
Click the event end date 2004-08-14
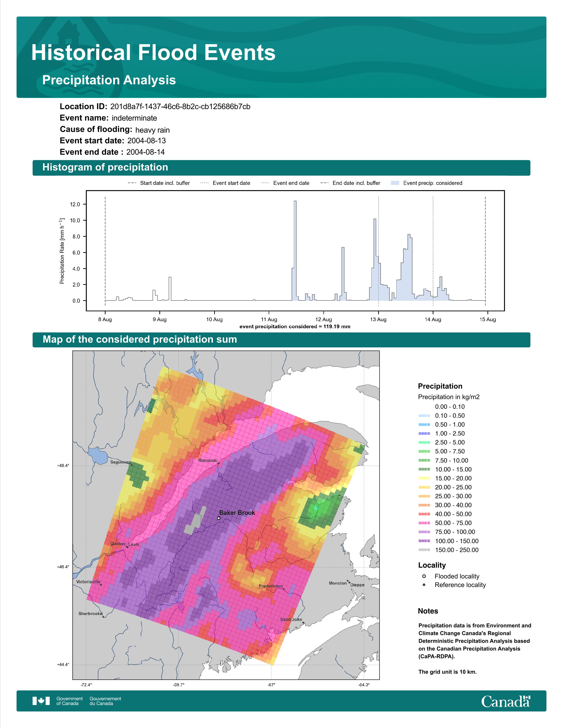click(x=145, y=152)
